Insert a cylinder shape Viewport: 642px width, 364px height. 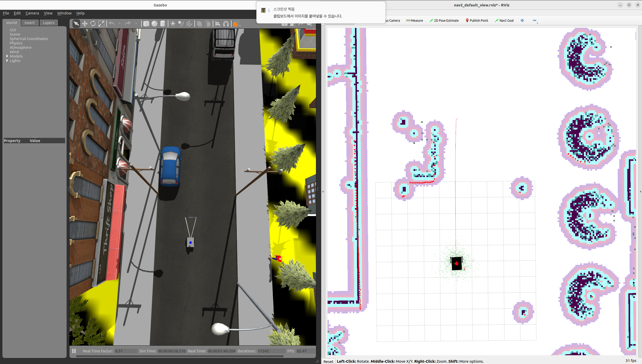coord(163,24)
